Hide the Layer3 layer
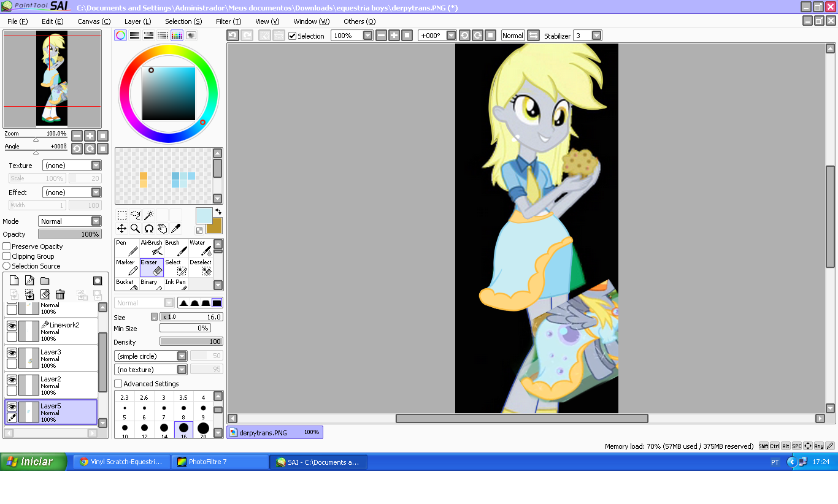 pos(12,353)
